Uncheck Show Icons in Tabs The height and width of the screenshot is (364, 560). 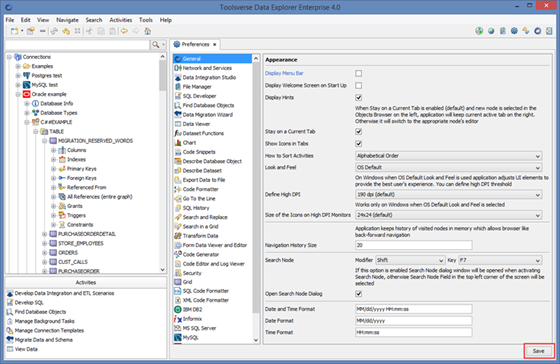tap(359, 144)
